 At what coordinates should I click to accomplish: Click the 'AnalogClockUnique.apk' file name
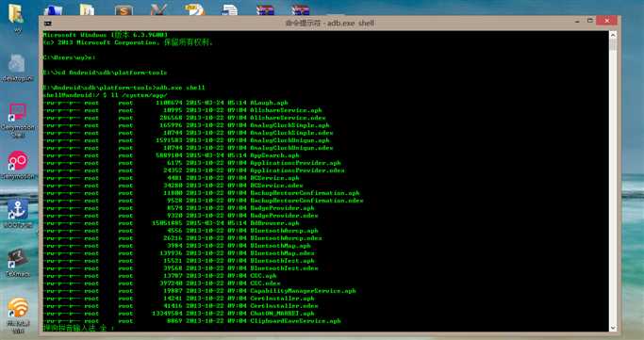click(x=289, y=140)
